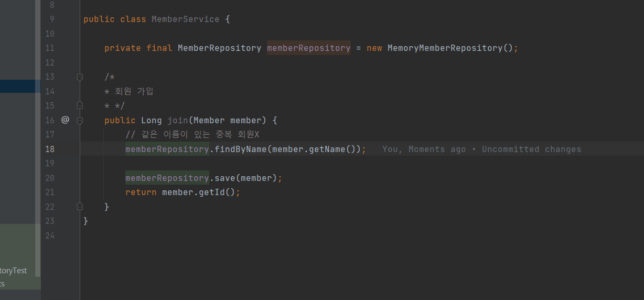Click the '같은 이름이 있는 중복 회원X' comment
This screenshot has height=300, width=644.
tap(192, 135)
